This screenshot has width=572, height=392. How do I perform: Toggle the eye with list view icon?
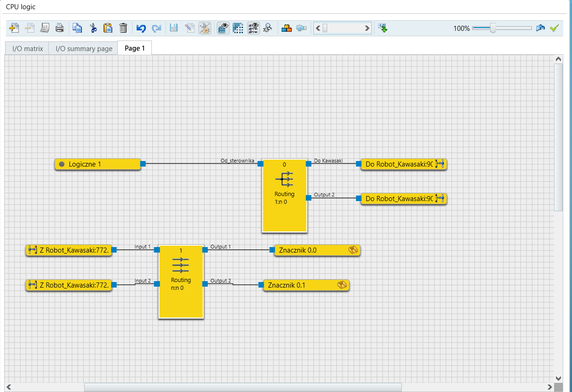(253, 28)
